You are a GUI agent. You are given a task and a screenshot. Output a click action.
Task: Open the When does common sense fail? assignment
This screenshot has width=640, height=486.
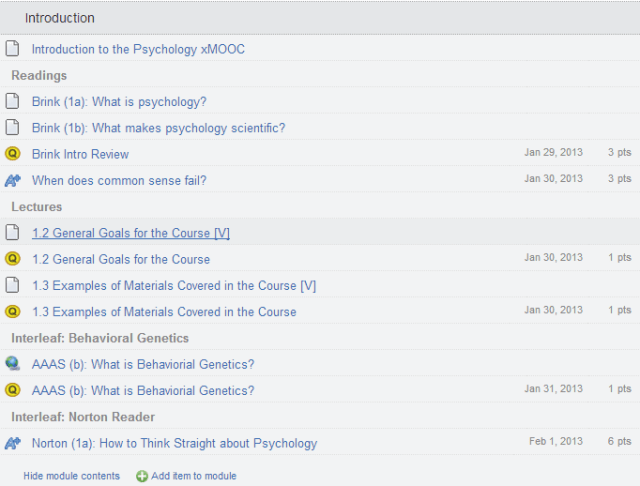pyautogui.click(x=119, y=180)
